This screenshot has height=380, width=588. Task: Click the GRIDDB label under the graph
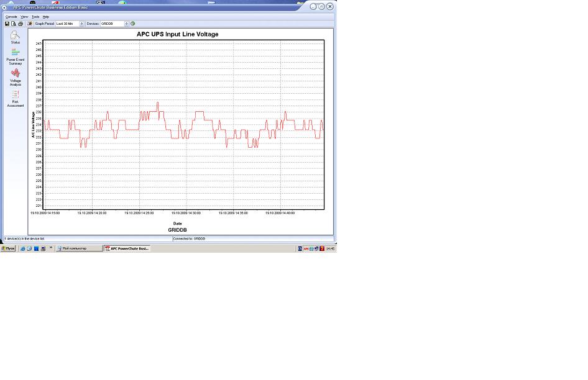tap(177, 230)
